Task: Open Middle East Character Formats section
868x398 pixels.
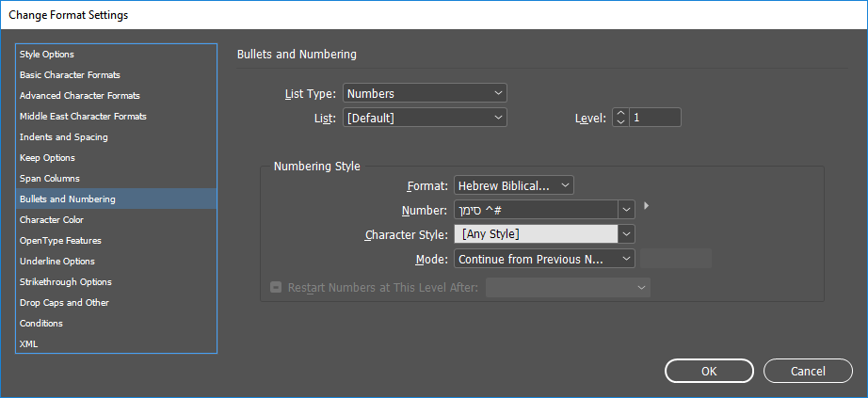Action: pos(83,117)
